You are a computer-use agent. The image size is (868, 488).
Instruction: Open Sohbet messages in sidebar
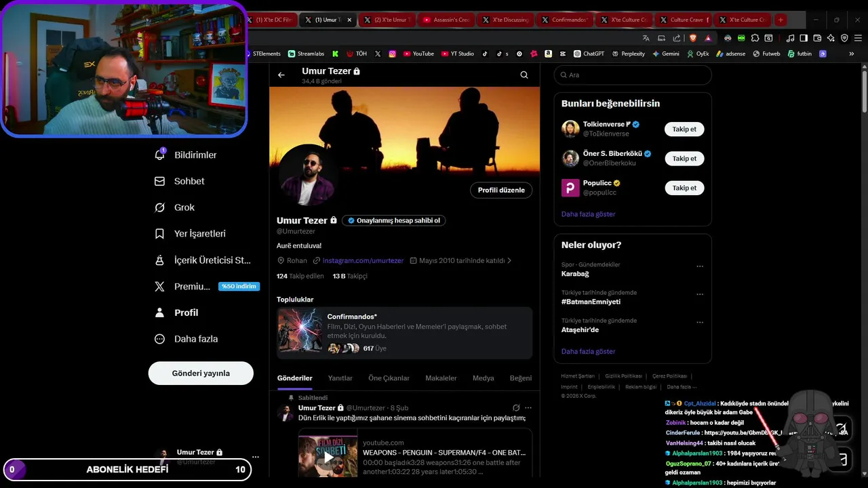tap(180, 181)
